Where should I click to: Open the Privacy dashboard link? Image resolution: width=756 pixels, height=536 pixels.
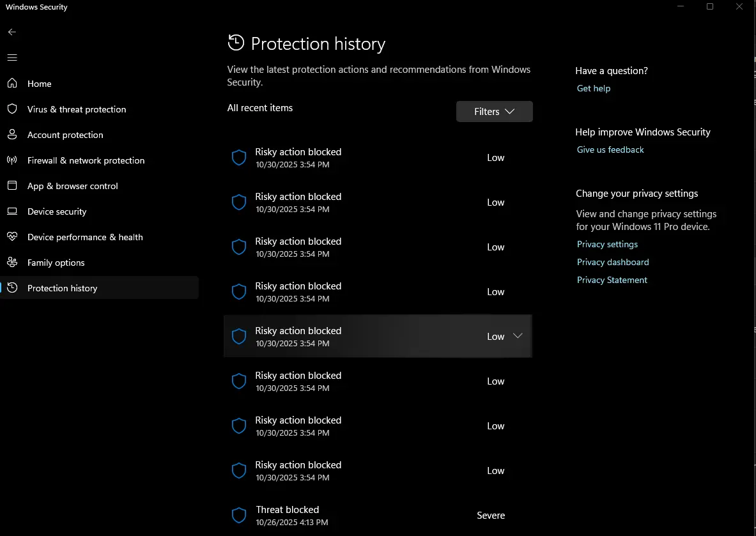click(x=613, y=262)
